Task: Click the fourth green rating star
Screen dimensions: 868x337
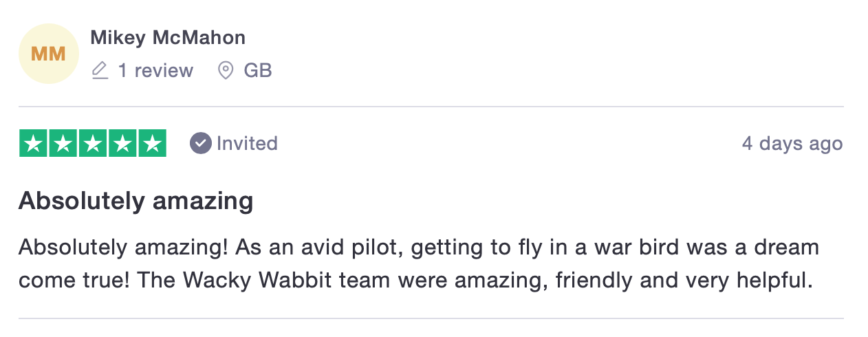Action: pos(122,143)
